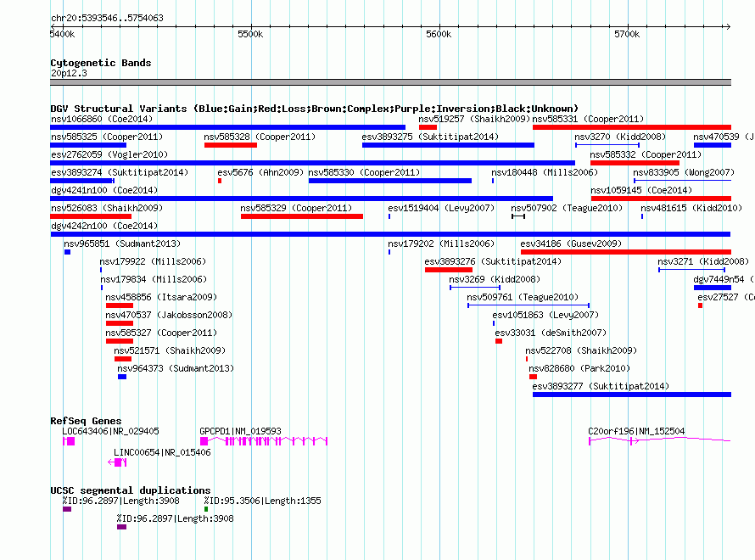Click nsv521571 (Shaikh2009) variant label
Screen dimensions: 755x560
(170, 350)
